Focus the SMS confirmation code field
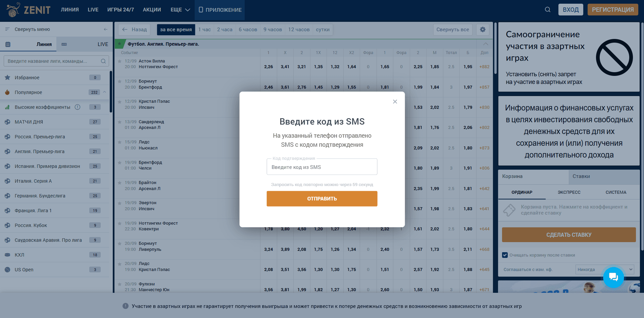 (322, 167)
